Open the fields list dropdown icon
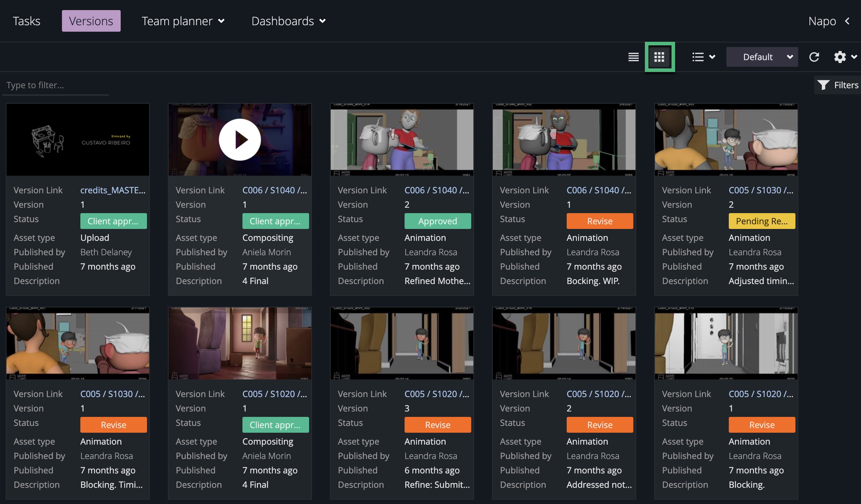The width and height of the screenshot is (861, 504). coord(703,57)
